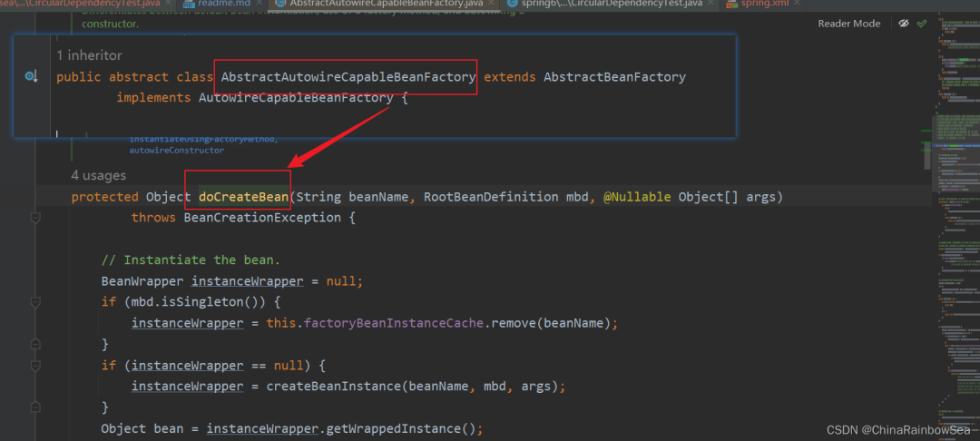Click fold end marker below createBeanInstance line
This screenshot has width=980, height=441.
pos(35,407)
